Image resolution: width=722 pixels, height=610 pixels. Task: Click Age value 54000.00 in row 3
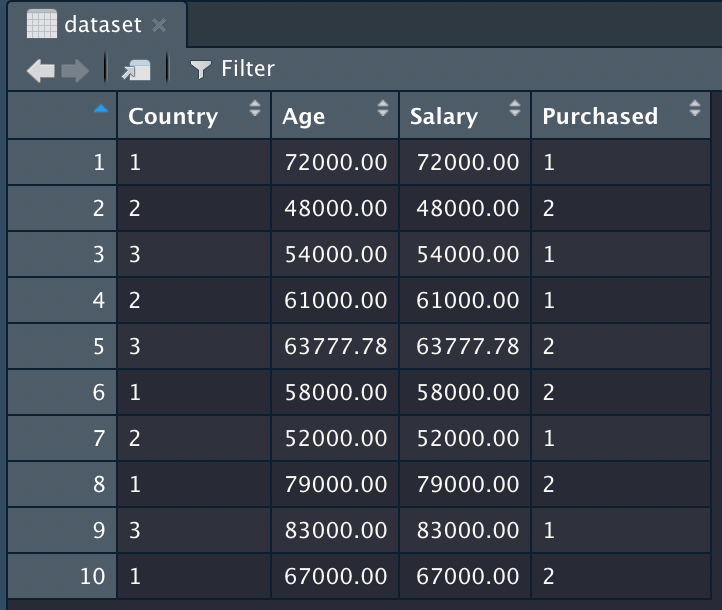point(336,254)
